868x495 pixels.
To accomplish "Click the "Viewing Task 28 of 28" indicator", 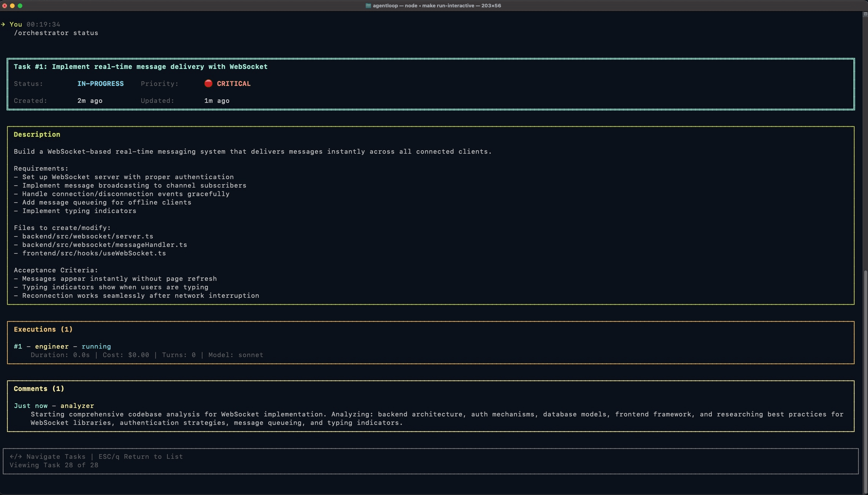I will point(54,465).
